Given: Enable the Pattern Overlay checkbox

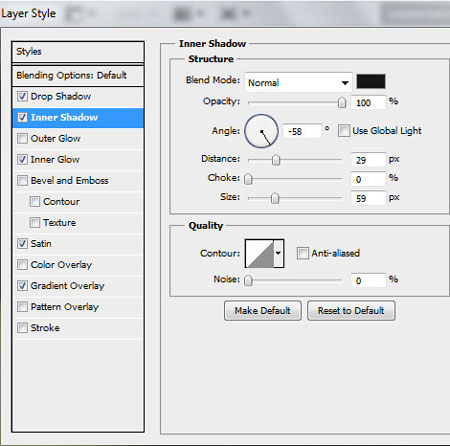Looking at the screenshot, I should click(22, 307).
